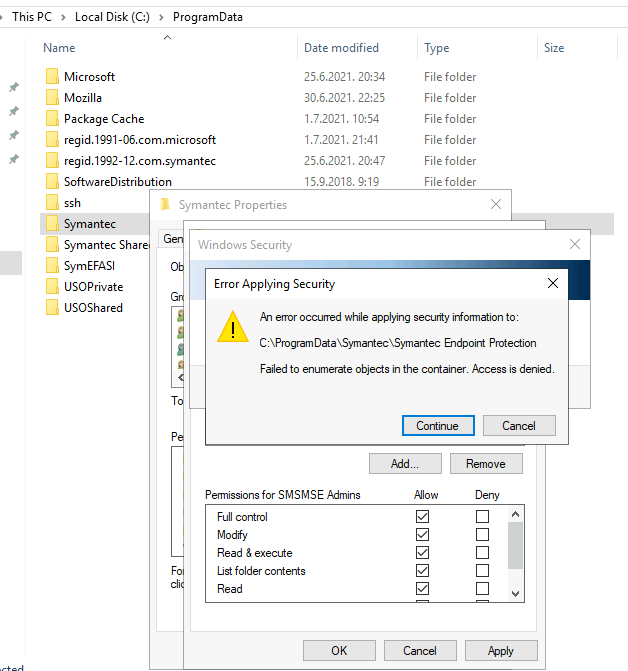Click the error path text ending Symantec Endpoint Protection

click(x=398, y=343)
